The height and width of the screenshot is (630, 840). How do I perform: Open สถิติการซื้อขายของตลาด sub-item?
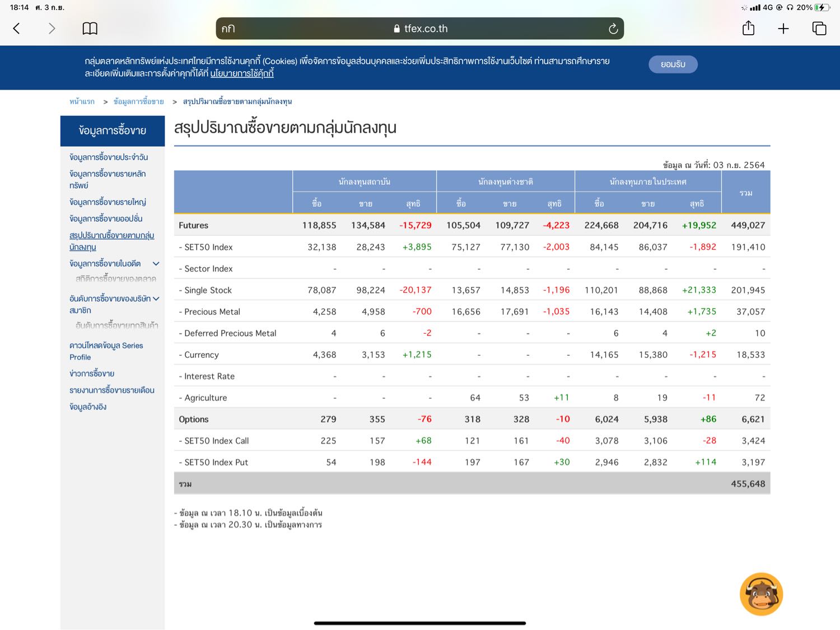pos(116,278)
